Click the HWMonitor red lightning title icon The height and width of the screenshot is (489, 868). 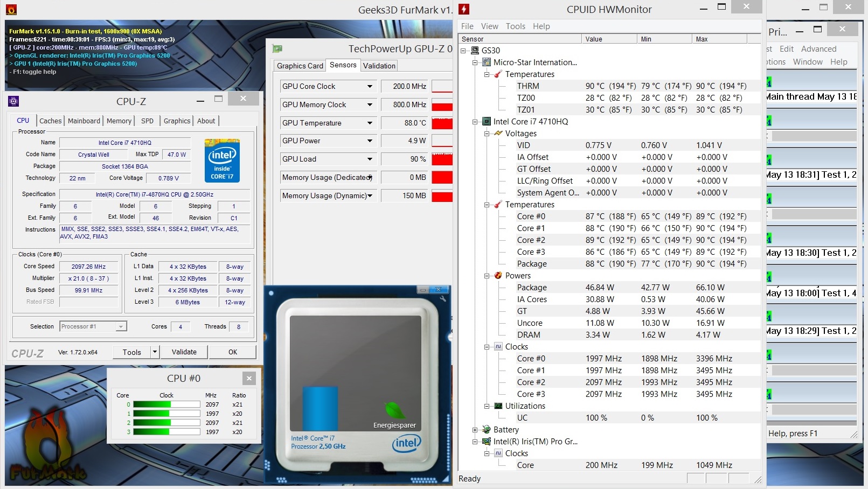(464, 9)
